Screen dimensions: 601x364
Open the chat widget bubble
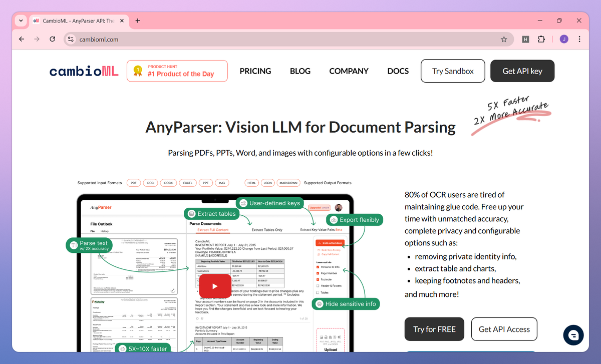point(573,335)
